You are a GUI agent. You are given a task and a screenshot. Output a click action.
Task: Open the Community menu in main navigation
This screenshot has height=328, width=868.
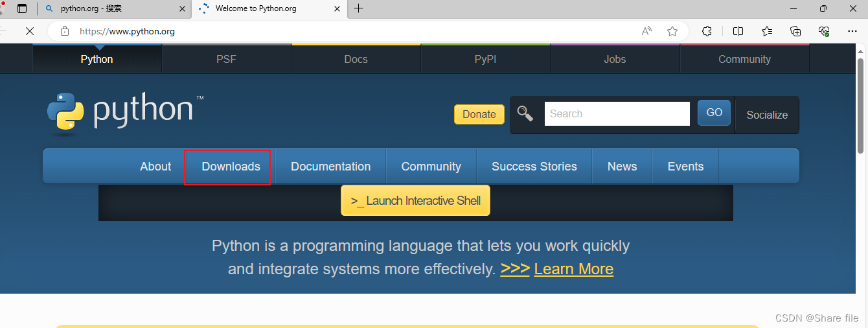click(x=431, y=167)
